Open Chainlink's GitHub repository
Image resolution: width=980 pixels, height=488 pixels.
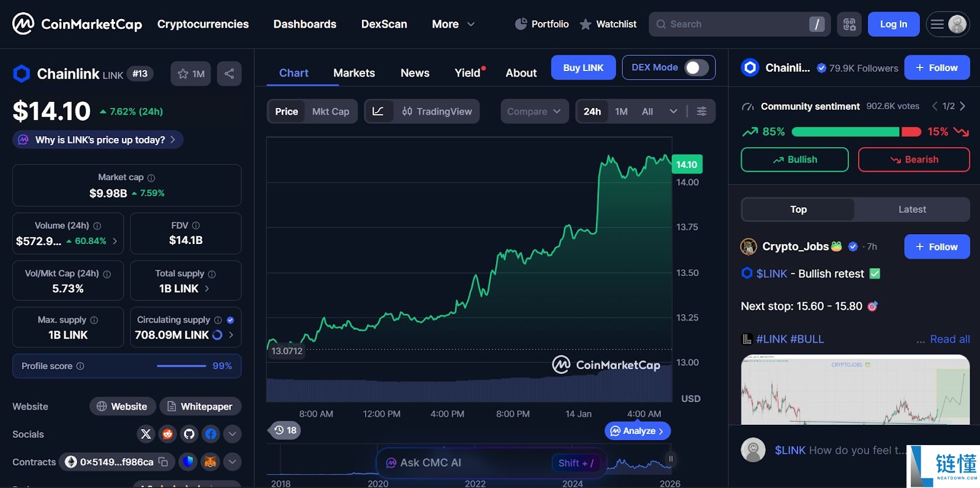pos(189,434)
